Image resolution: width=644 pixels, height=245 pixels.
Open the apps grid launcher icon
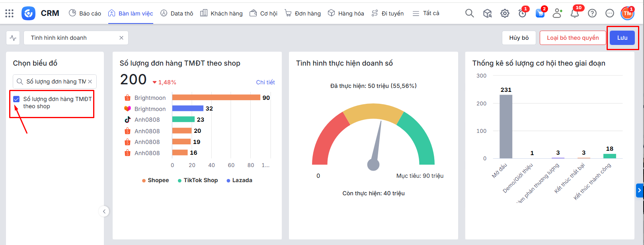point(10,14)
